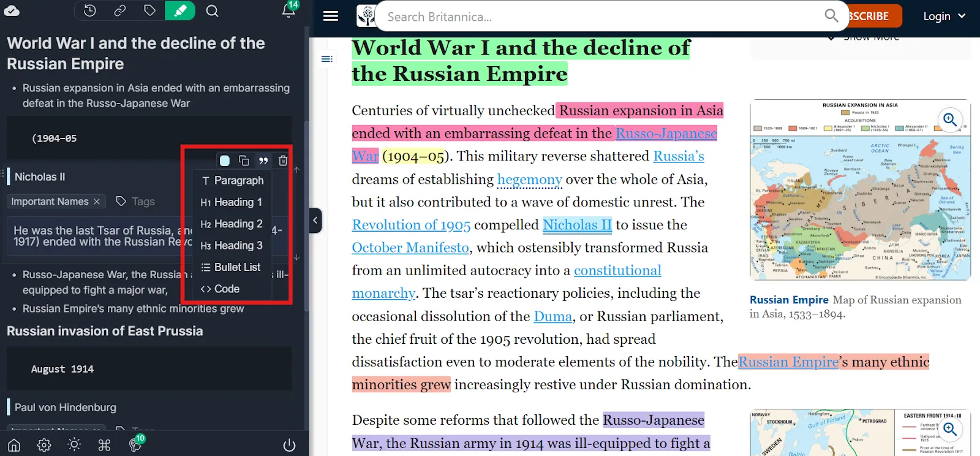Open search in the notes sidebar
The width and height of the screenshot is (980, 456).
click(212, 10)
